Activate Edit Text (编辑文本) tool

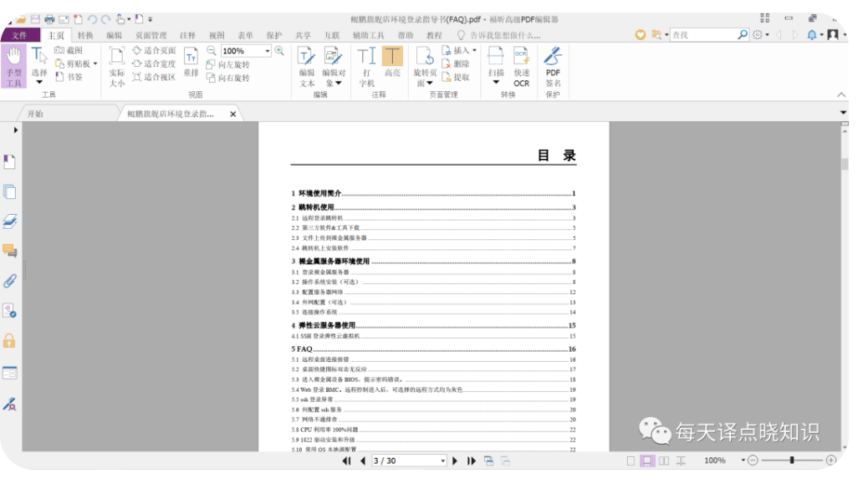point(307,67)
